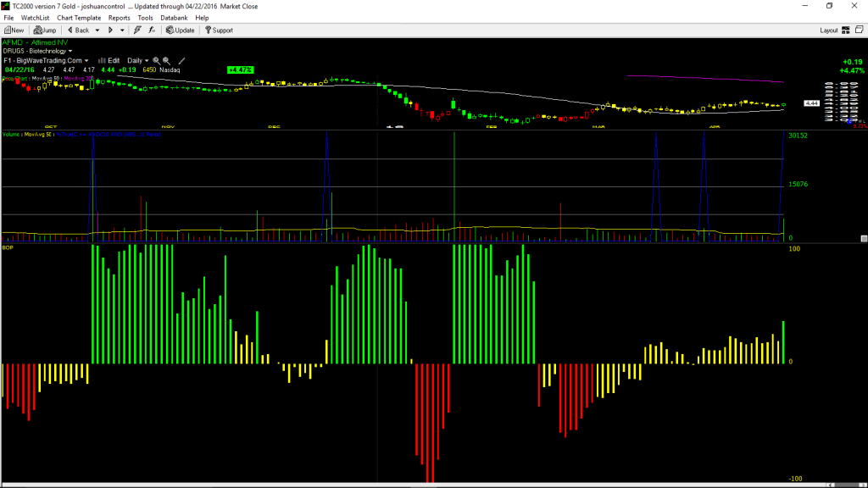Screen dimensions: 868x488
Task: Zoom in with first magnifier icon
Action: click(156, 61)
